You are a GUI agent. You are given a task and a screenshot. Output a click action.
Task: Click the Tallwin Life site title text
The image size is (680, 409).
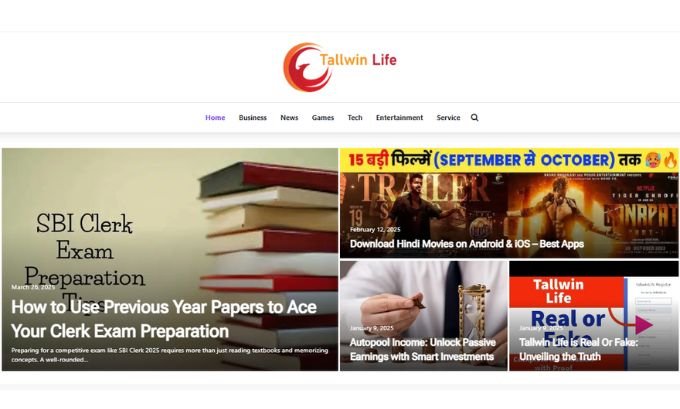358,60
